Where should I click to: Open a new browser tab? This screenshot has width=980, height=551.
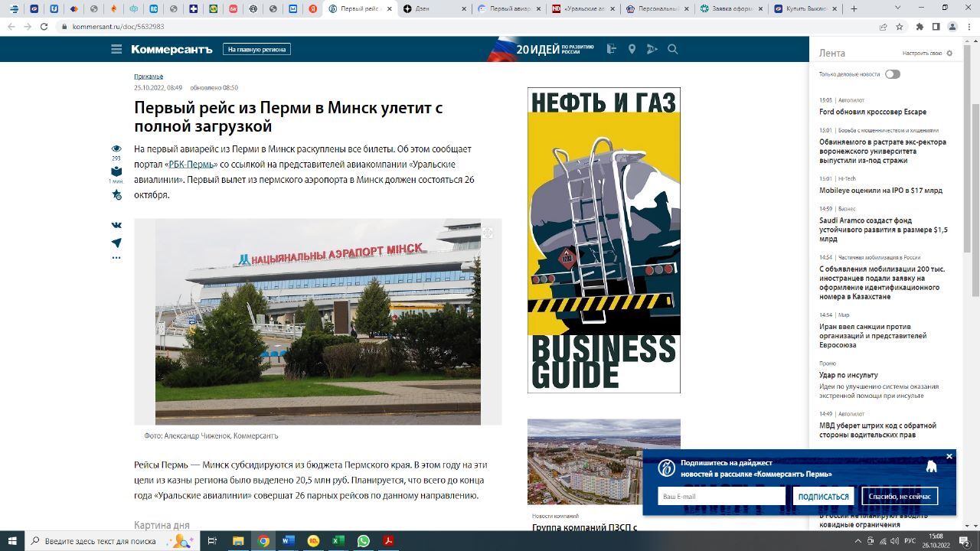854,9
